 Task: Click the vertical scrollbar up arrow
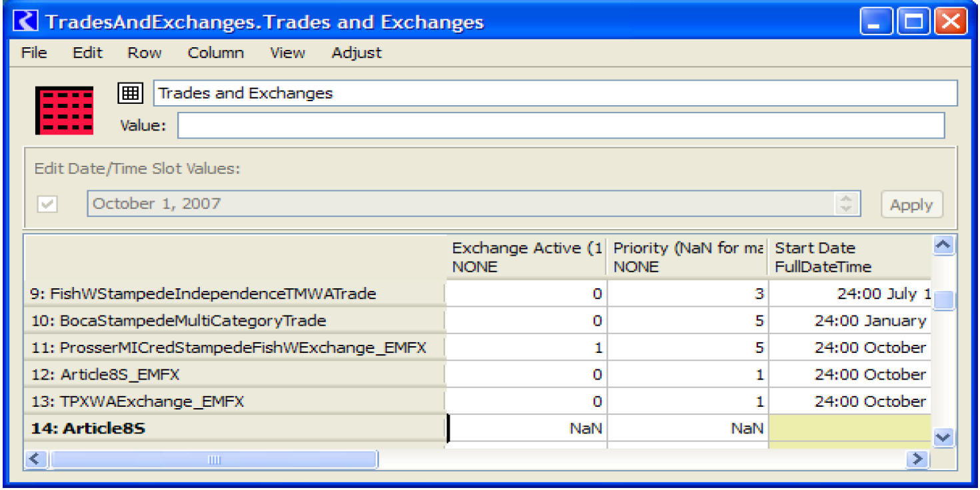pyautogui.click(x=943, y=246)
